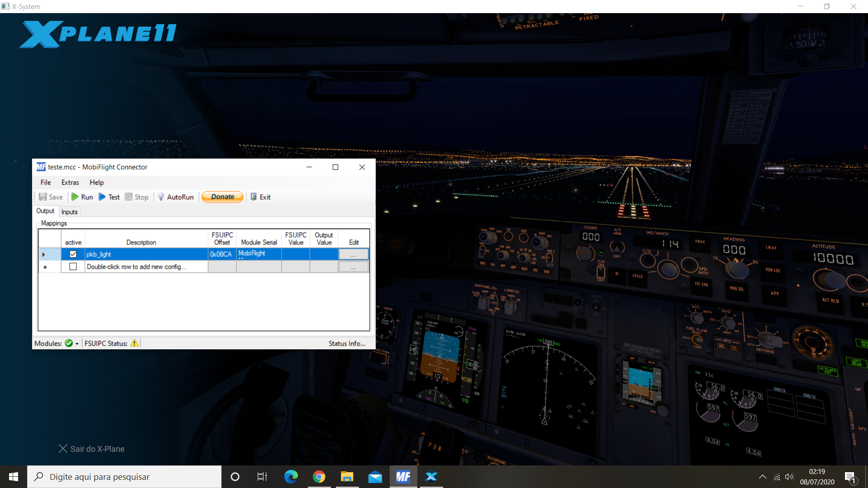This screenshot has height=488, width=868.
Task: Click the FSUIPC Offset column header
Action: (222, 239)
